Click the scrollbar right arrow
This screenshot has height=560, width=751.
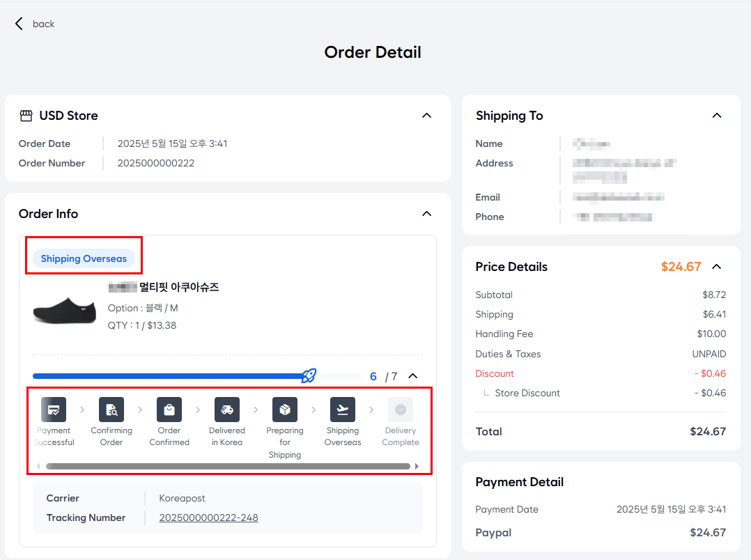[417, 466]
